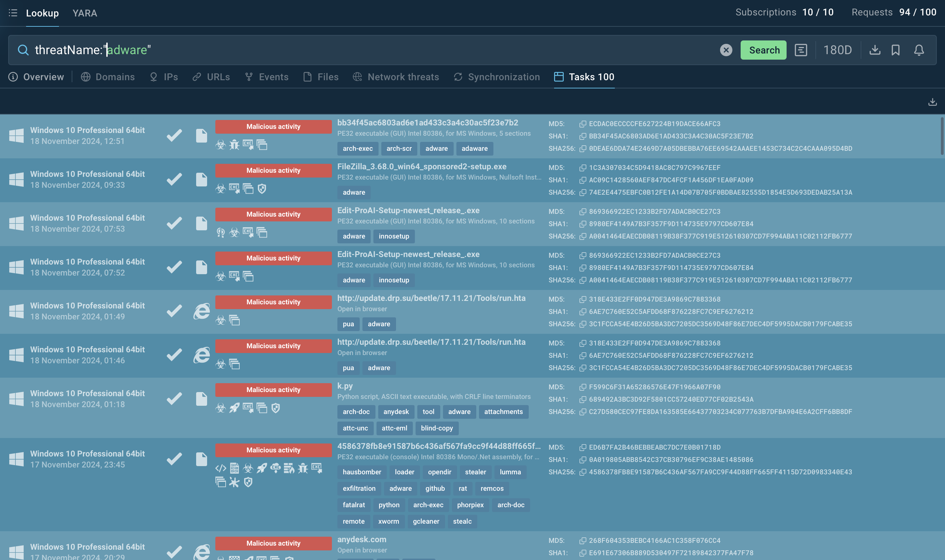
Task: Open the hamburger list menu icon
Action: (13, 13)
